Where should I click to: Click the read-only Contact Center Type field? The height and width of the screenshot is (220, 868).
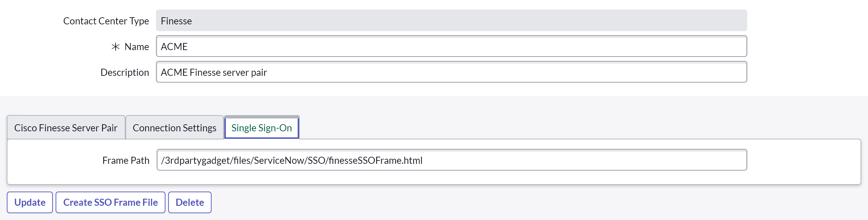451,21
